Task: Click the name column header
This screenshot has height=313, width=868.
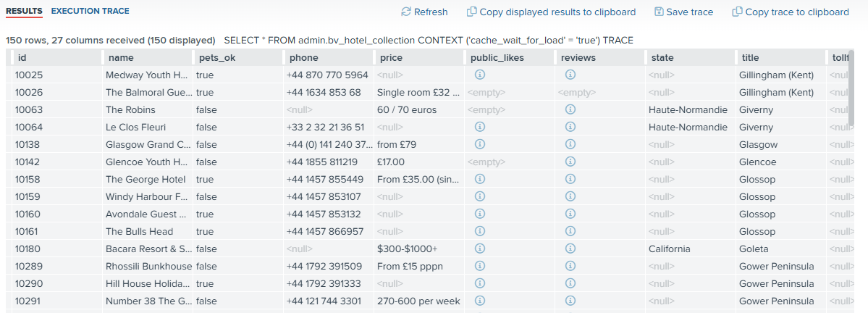Action: pos(147,57)
